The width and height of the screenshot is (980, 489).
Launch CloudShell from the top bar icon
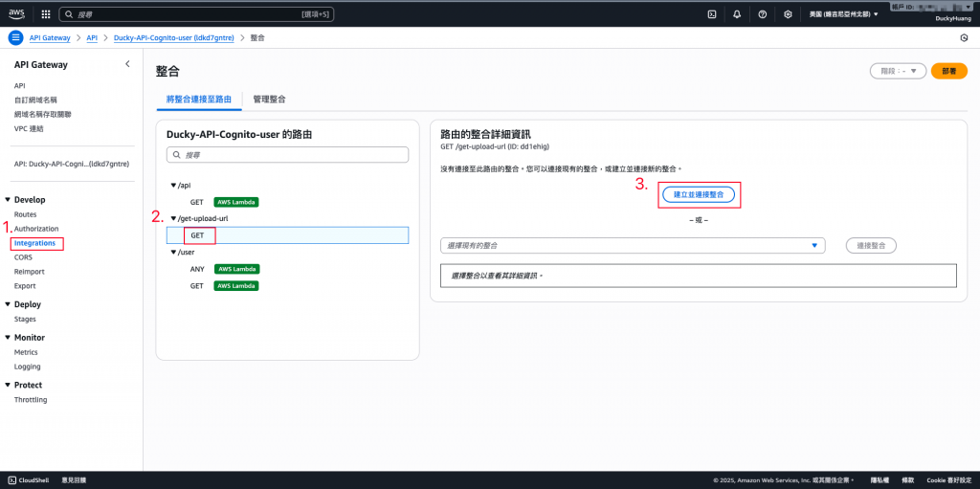[x=711, y=13]
